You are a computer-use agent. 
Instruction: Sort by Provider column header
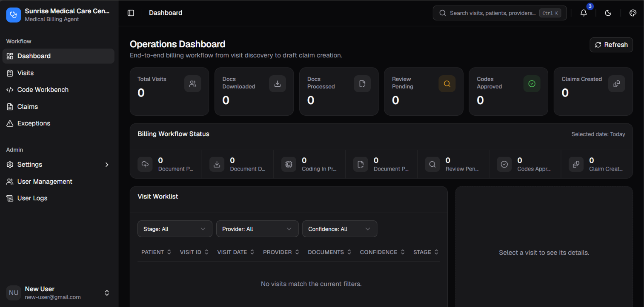281,252
